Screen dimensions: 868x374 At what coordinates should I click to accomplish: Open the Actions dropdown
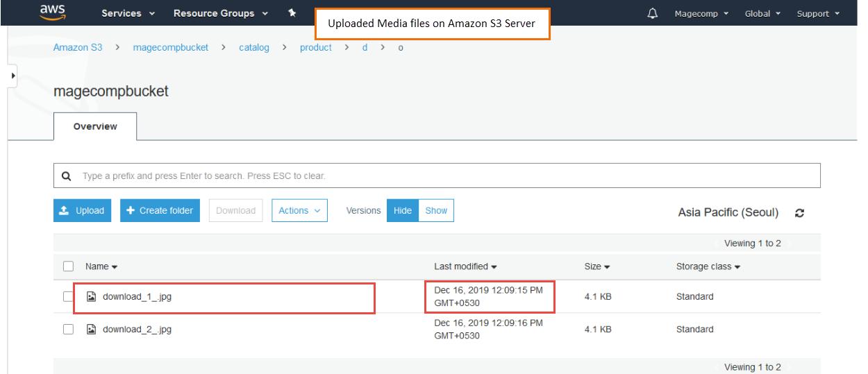tap(301, 211)
